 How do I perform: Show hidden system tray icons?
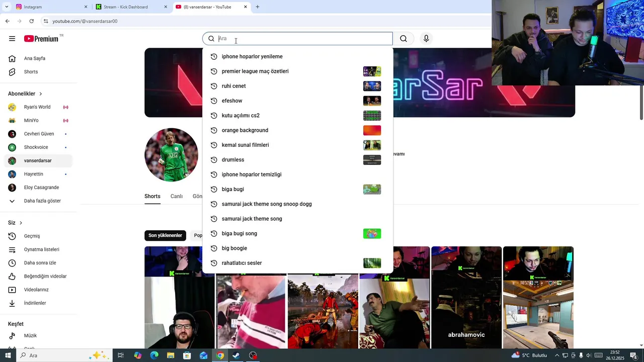(557, 355)
